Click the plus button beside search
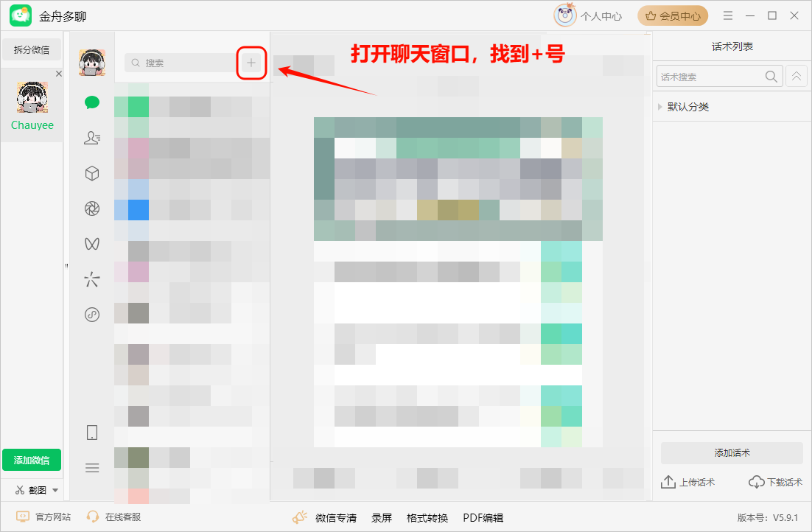Viewport: 812px width, 532px height. pyautogui.click(x=251, y=63)
